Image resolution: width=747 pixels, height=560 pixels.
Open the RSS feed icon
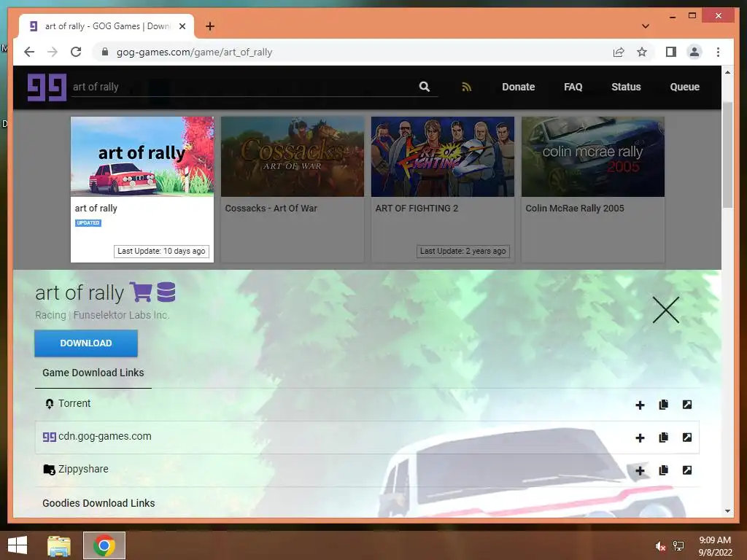pos(466,87)
